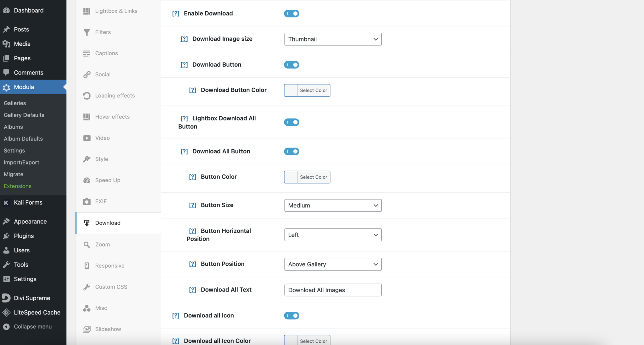Click the EXIF camera icon
This screenshot has width=644, height=345.
(87, 201)
